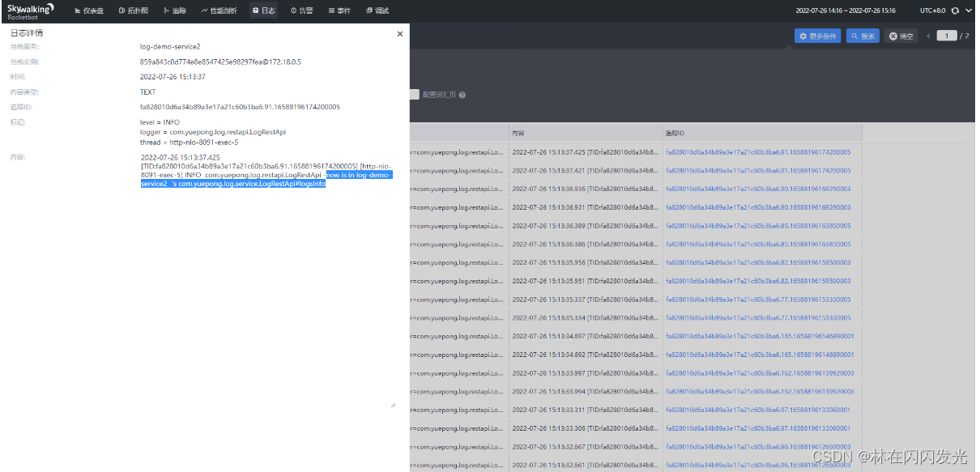Image resolution: width=980 pixels, height=472 pixels.
Task: Click the Skywalking Rocketbot logo
Action: click(x=31, y=11)
